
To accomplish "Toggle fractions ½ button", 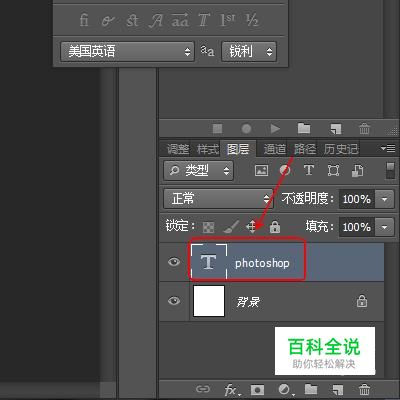I will [252, 20].
